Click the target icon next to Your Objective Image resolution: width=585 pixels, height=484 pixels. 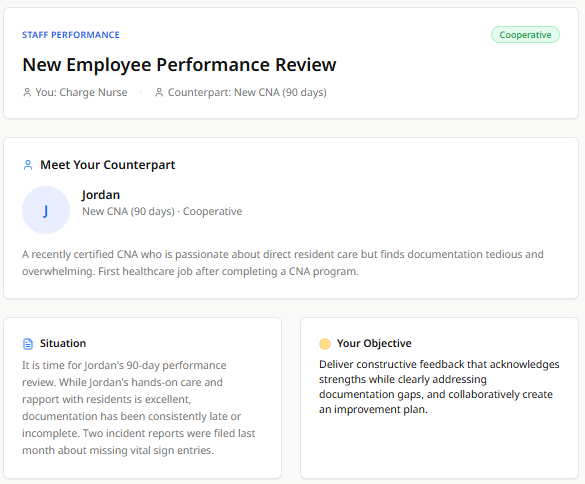click(325, 344)
